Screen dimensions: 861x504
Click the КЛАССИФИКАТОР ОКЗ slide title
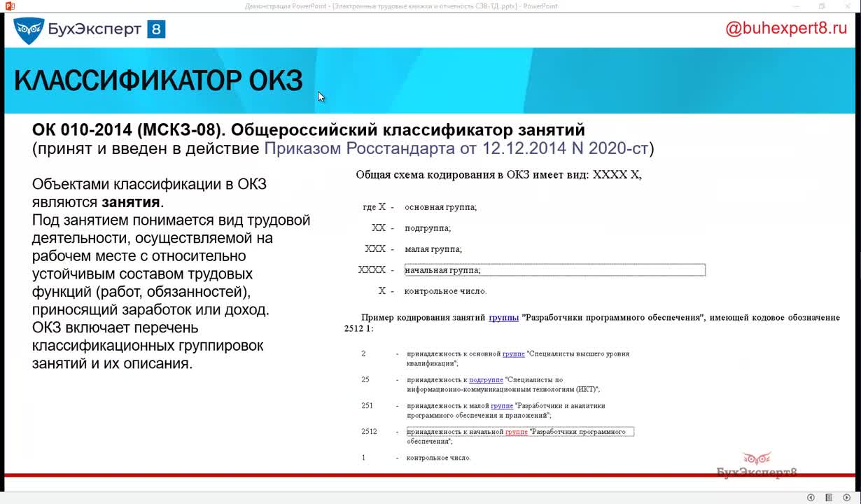158,81
